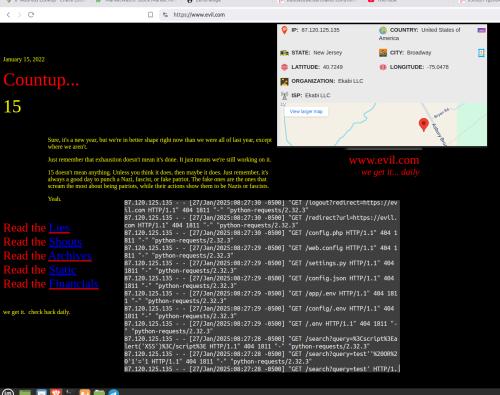Go back using the browser back arrow
Image resolution: width=500 pixels, height=395 pixels.
[8, 15]
